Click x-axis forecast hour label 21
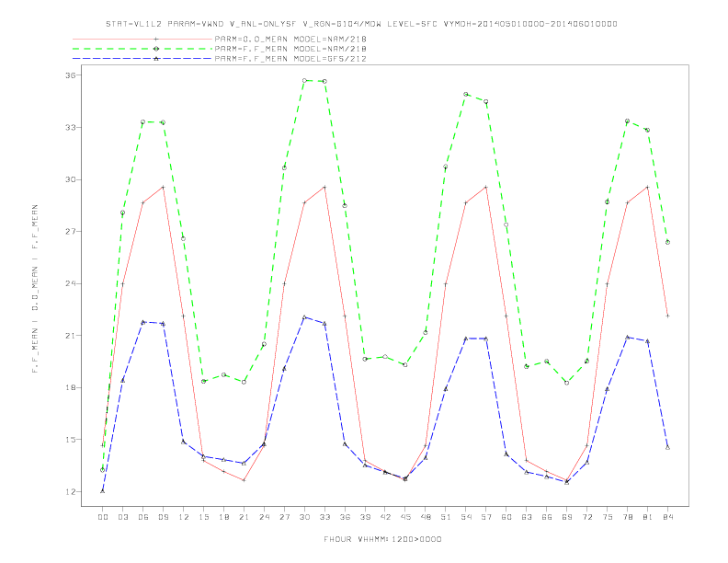 click(x=244, y=517)
